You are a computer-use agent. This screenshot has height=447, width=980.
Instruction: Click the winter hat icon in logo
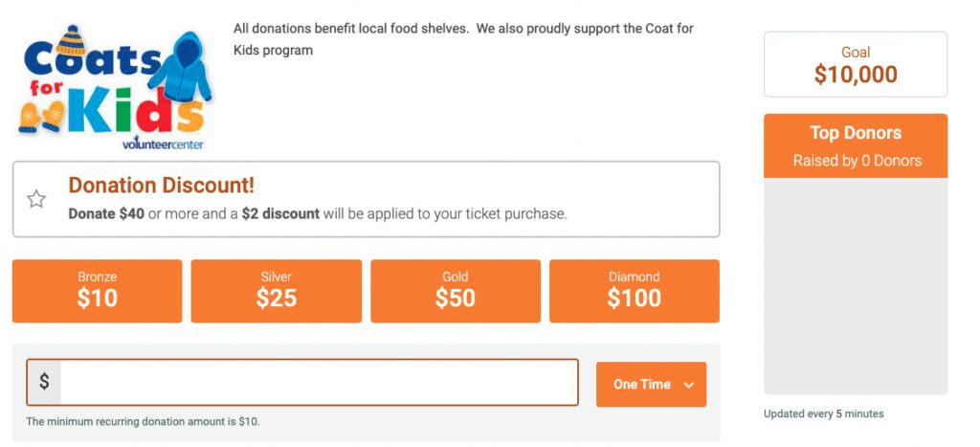71,40
